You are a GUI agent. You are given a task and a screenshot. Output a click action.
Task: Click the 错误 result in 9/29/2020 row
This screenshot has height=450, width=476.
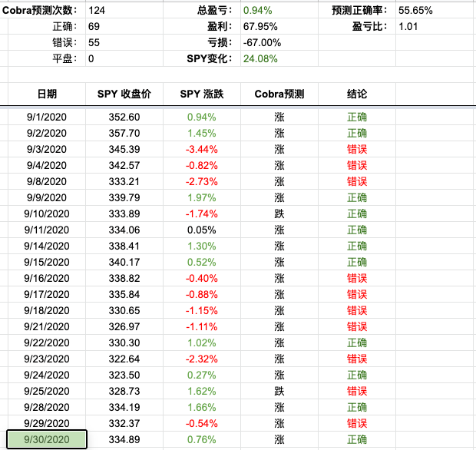tap(357, 422)
